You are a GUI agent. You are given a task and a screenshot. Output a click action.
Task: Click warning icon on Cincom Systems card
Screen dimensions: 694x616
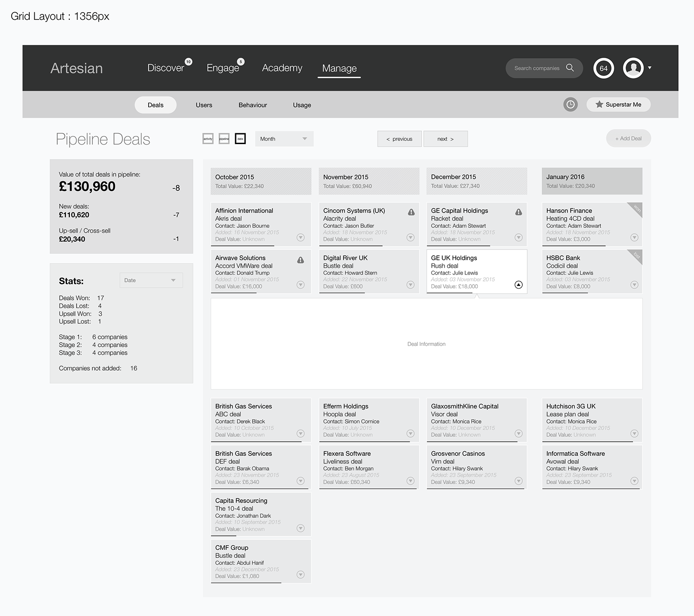tap(411, 212)
